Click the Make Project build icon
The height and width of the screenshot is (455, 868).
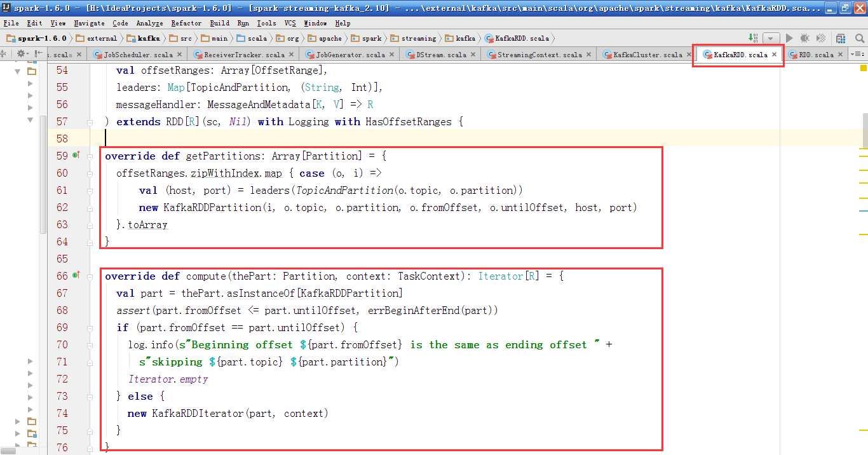[x=753, y=38]
